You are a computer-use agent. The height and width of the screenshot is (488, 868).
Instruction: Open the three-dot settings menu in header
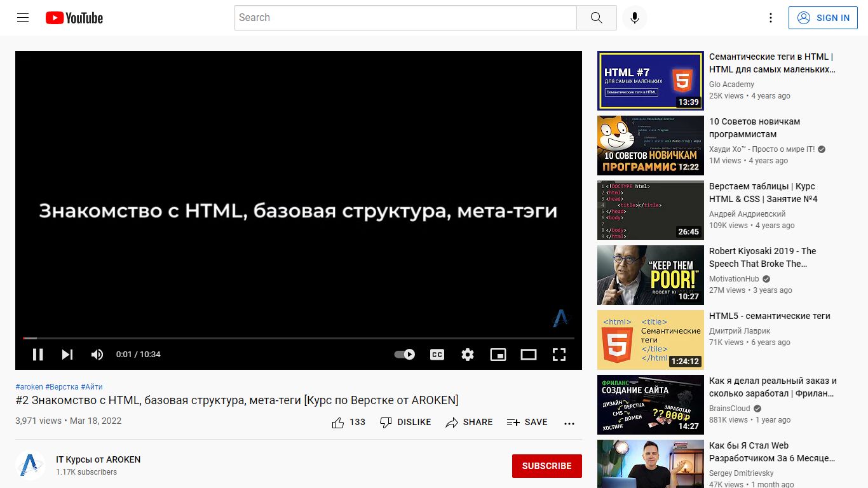coord(771,18)
